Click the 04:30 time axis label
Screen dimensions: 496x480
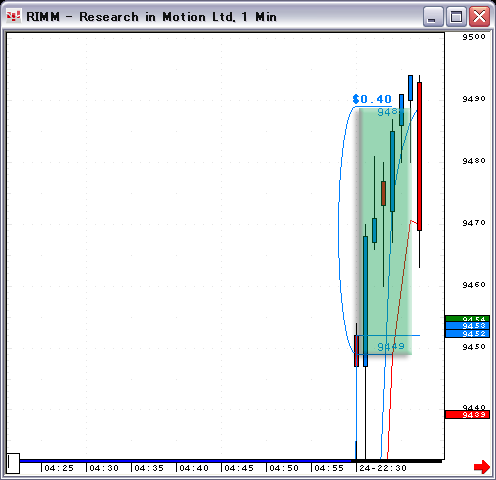click(104, 468)
